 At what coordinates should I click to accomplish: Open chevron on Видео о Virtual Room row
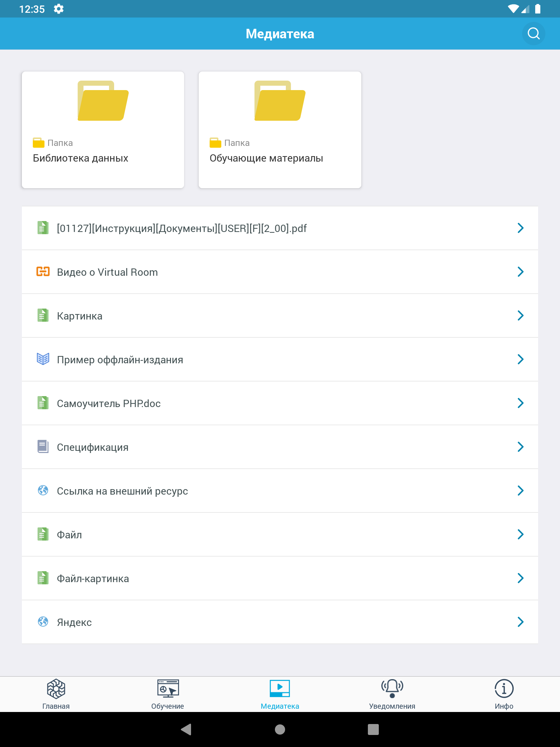coord(521,272)
